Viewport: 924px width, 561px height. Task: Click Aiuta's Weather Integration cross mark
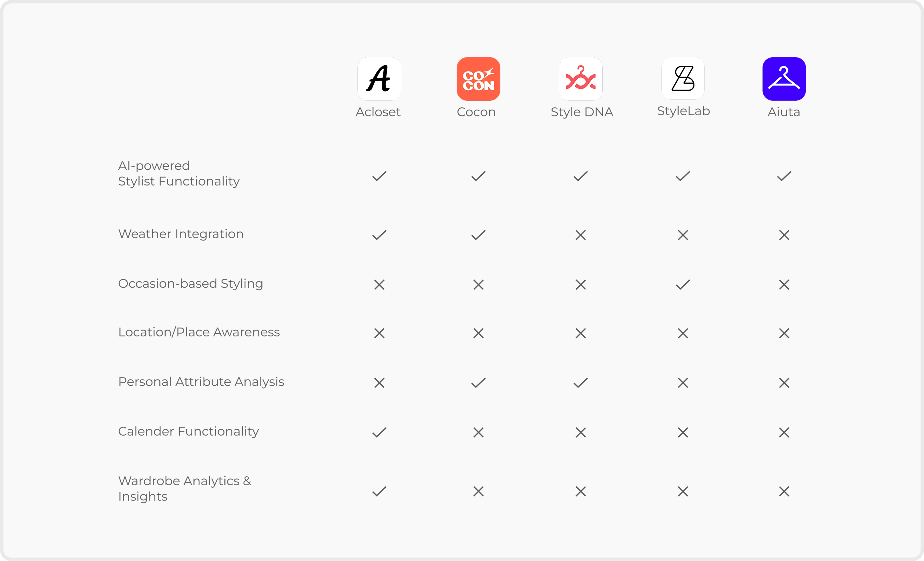(x=784, y=235)
